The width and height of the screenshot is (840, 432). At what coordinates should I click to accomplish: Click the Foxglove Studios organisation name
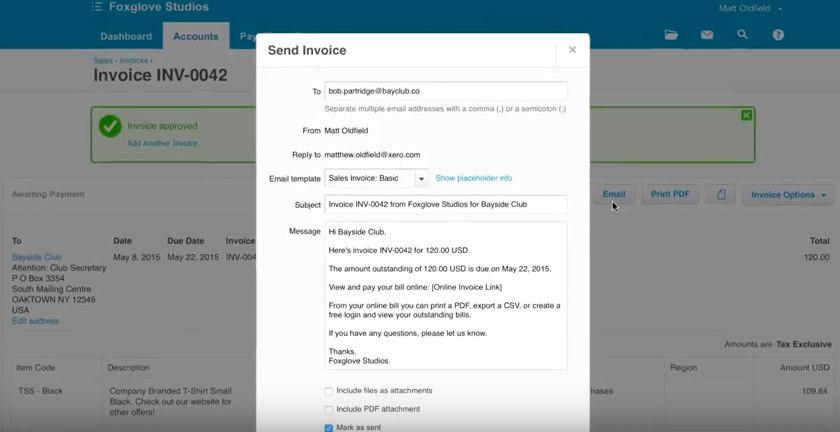(x=159, y=7)
